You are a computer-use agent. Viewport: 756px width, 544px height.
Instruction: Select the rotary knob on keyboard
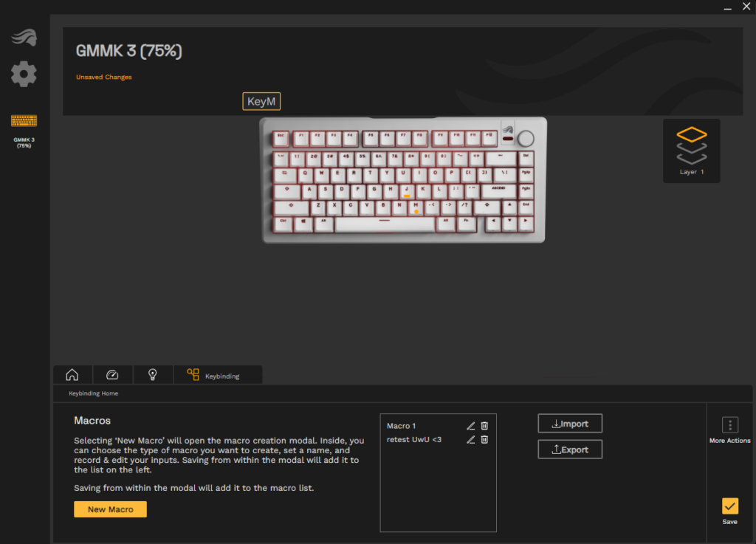tap(526, 139)
